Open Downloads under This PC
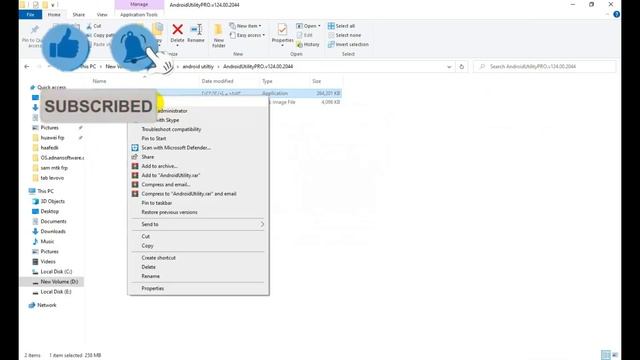Screen dimensions: 640x360 pyautogui.click(x=53, y=231)
